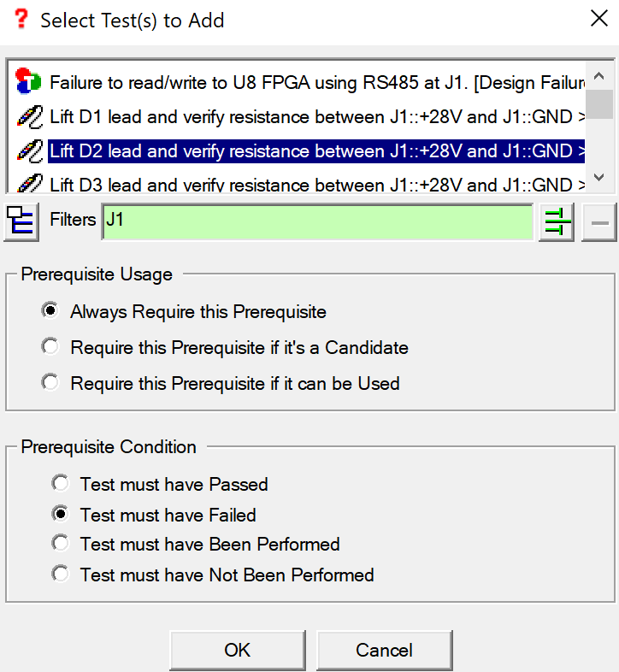Choose Require this Prerequisite if it can be Used
This screenshot has width=619, height=672.
pyautogui.click(x=50, y=382)
